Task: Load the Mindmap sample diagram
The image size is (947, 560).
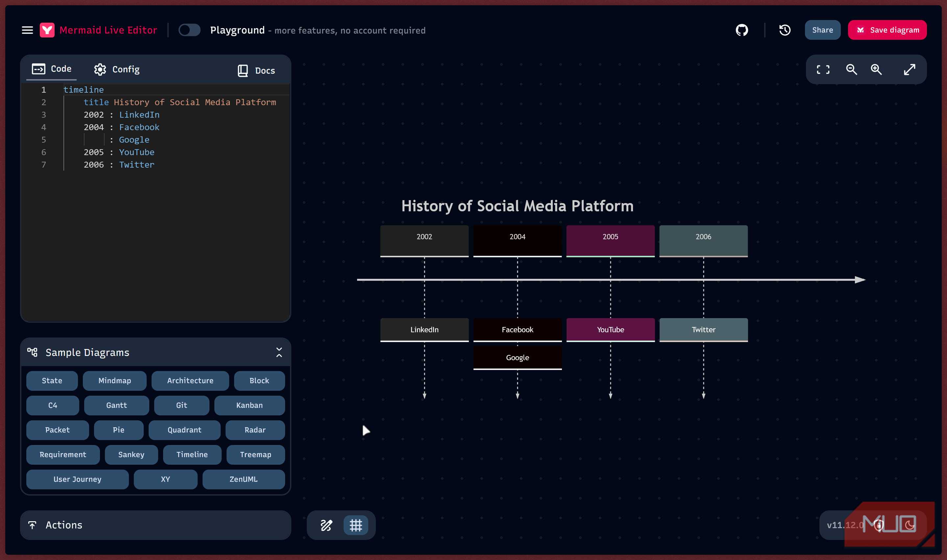Action: (115, 381)
